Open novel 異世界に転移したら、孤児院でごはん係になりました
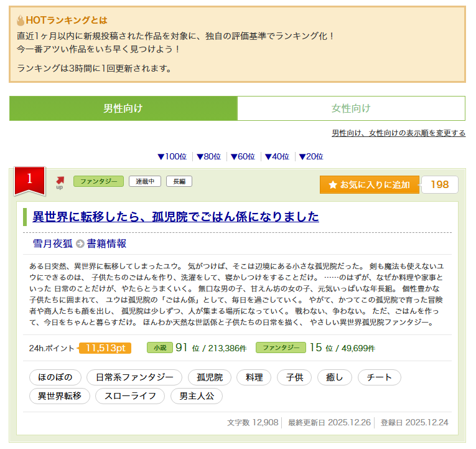This screenshot has height=449, width=476. tap(175, 217)
